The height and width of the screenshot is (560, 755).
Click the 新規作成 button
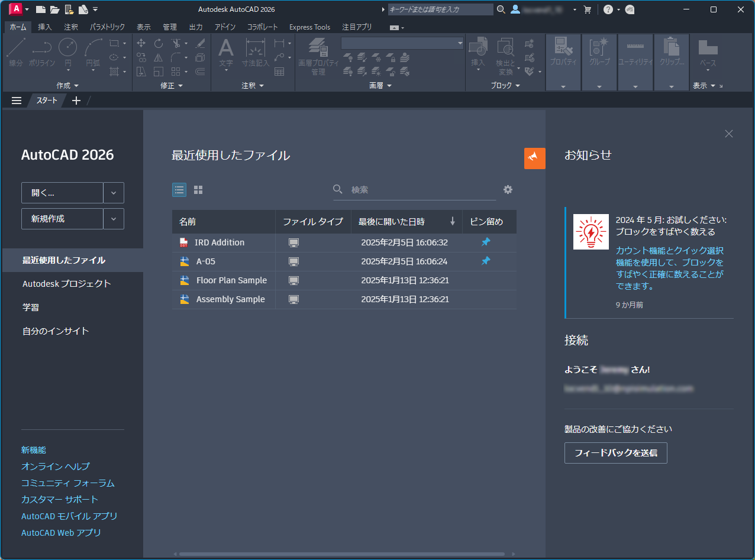pyautogui.click(x=62, y=219)
